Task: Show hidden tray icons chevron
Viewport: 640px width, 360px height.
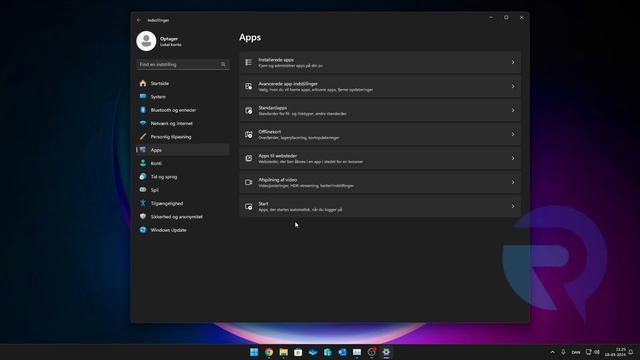Action: [x=552, y=352]
